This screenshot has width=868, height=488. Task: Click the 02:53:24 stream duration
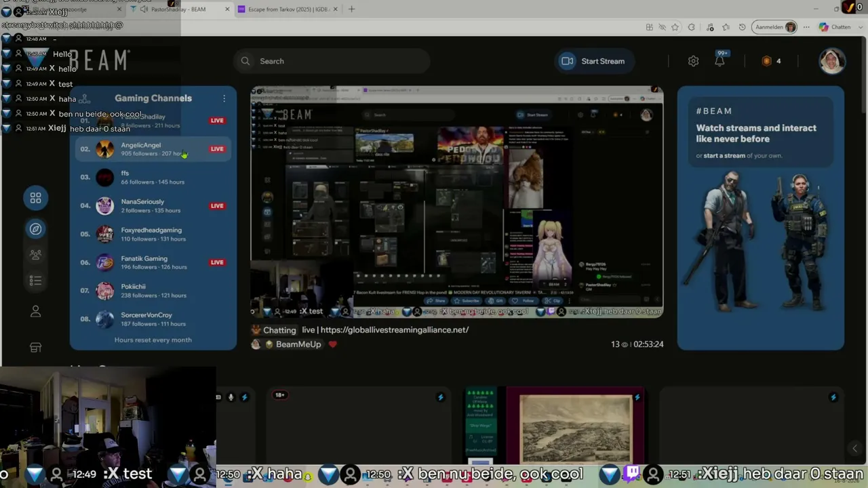tap(648, 344)
